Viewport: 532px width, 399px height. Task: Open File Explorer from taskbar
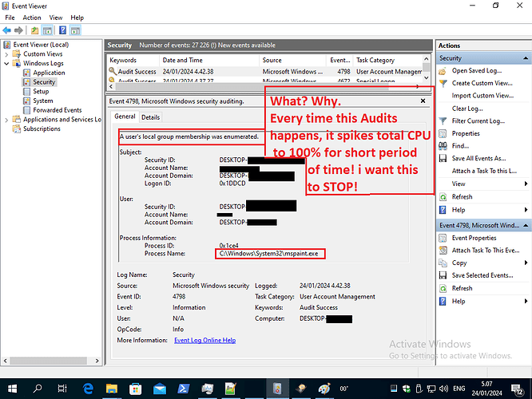tap(112, 389)
